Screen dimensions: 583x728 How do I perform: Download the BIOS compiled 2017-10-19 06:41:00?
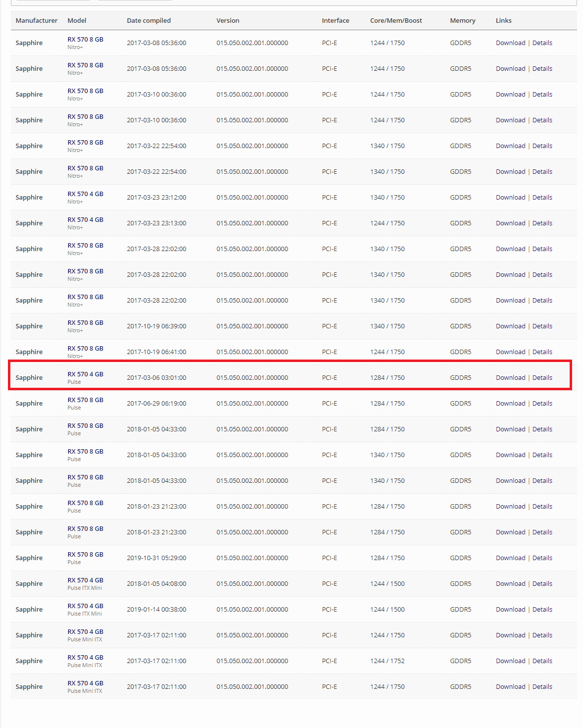coord(510,352)
